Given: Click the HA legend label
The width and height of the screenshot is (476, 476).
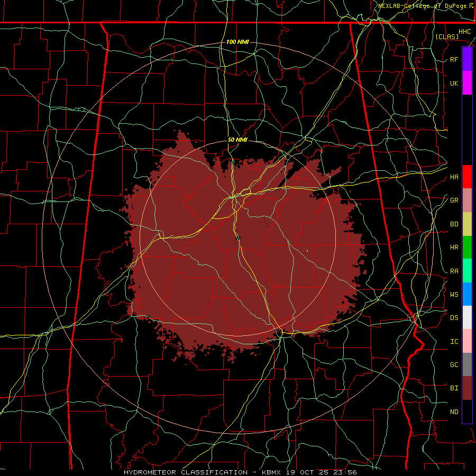Looking at the screenshot, I should pyautogui.click(x=454, y=177).
